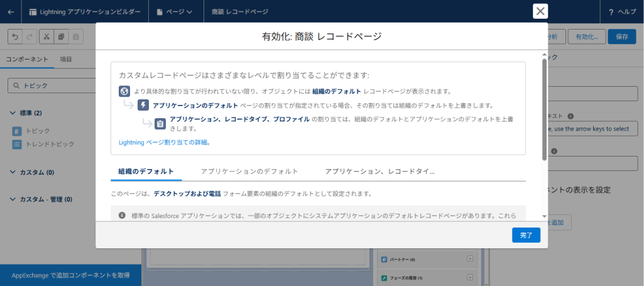Select the アプリケーションのデフォルト tab
Viewport: 644px width, 286px height.
click(x=249, y=172)
